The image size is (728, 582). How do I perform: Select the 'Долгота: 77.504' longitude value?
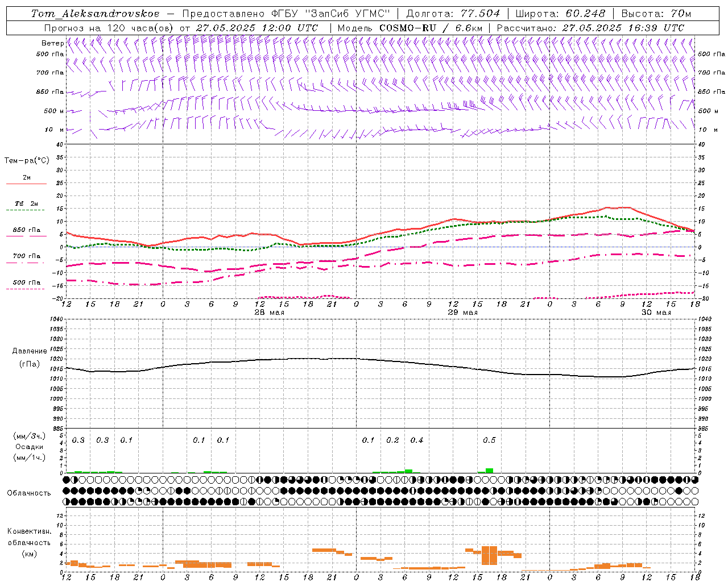(453, 14)
